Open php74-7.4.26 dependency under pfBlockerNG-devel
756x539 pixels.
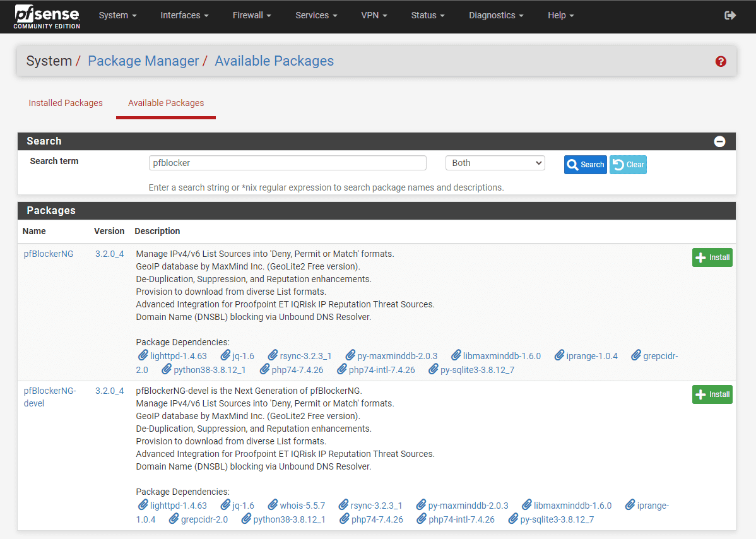[371, 519]
